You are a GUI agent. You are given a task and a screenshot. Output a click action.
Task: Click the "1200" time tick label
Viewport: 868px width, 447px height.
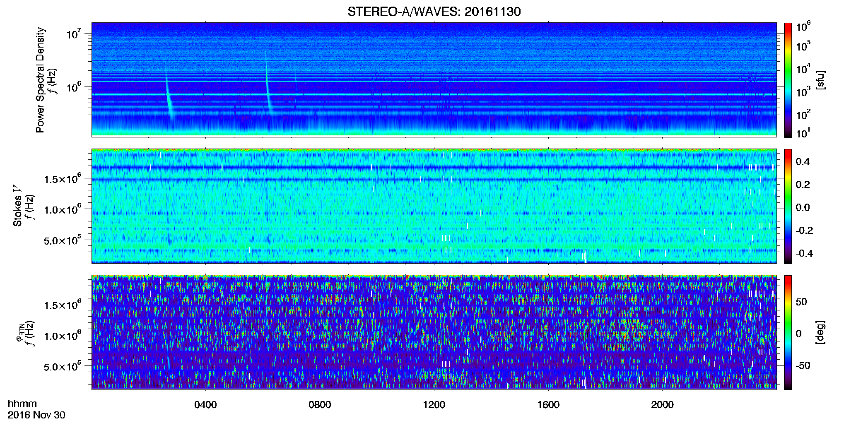[x=434, y=404]
